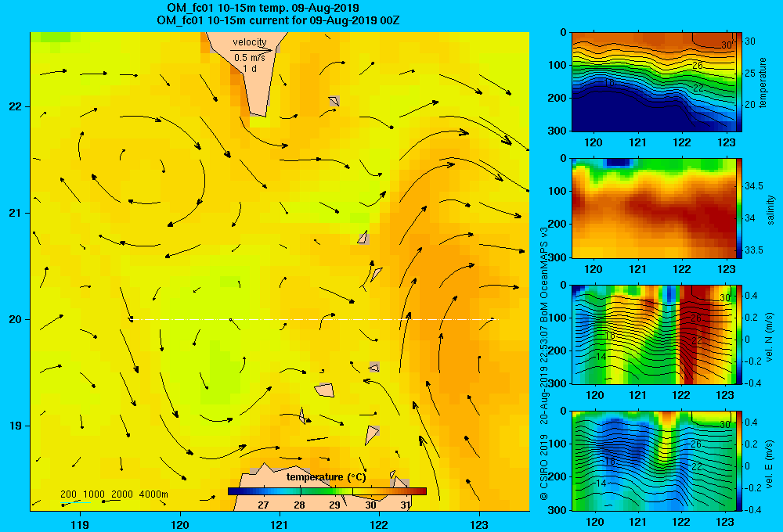Click the '0.4' value on vel. E colorbar
This screenshot has height=532, width=783.
pos(752,422)
